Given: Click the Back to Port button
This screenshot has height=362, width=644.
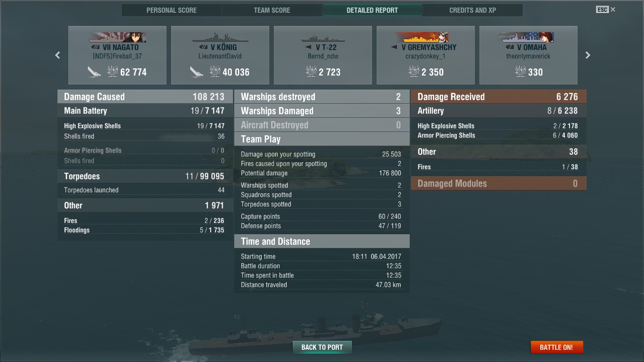Looking at the screenshot, I should [322, 347].
